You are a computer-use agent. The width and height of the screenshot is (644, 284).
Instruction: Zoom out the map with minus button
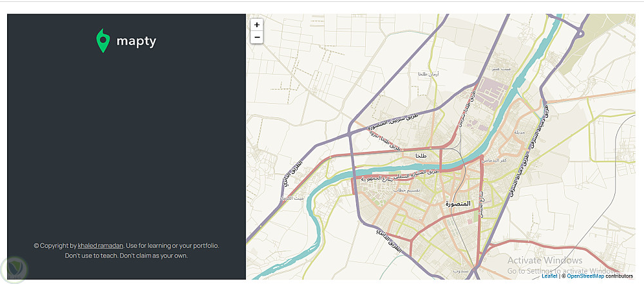click(x=257, y=37)
